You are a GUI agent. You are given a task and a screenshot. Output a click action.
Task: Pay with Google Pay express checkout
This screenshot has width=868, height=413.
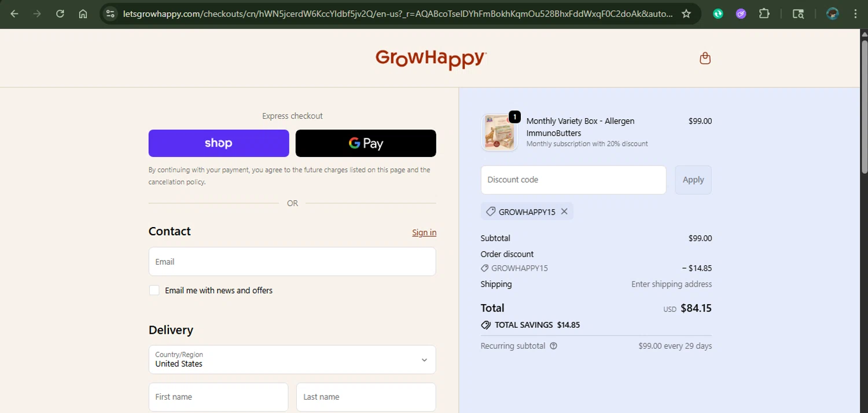tap(366, 143)
